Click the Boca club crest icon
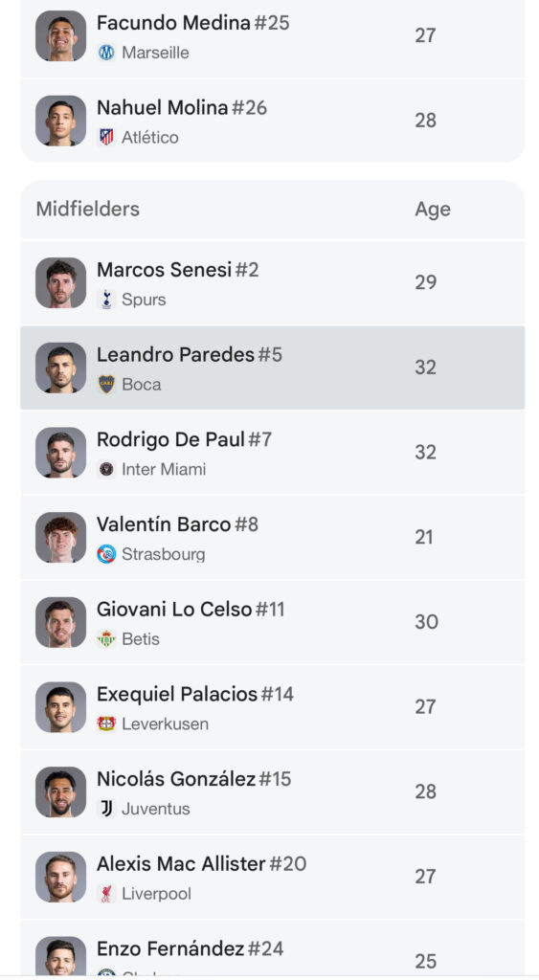This screenshot has height=980, width=539. (106, 385)
